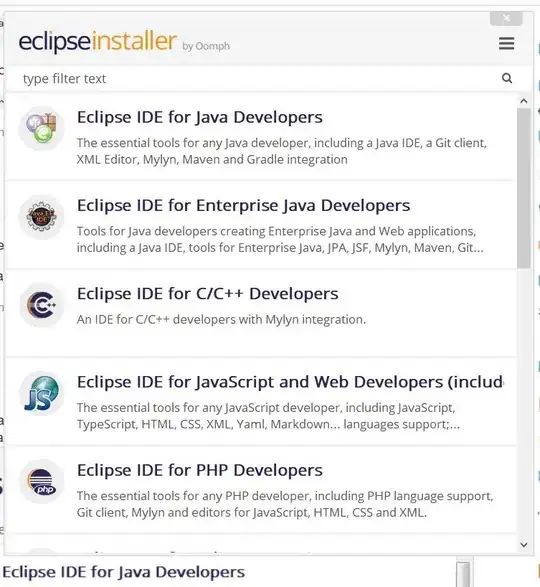Select the C/C++ Developers icon
Viewport: 540px width, 587px height.
click(42, 305)
